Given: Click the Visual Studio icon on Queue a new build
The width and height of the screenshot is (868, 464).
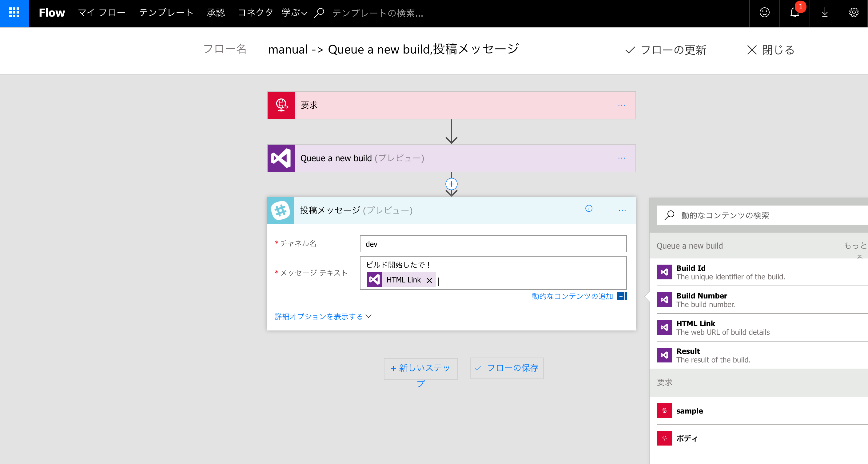Looking at the screenshot, I should pyautogui.click(x=281, y=158).
